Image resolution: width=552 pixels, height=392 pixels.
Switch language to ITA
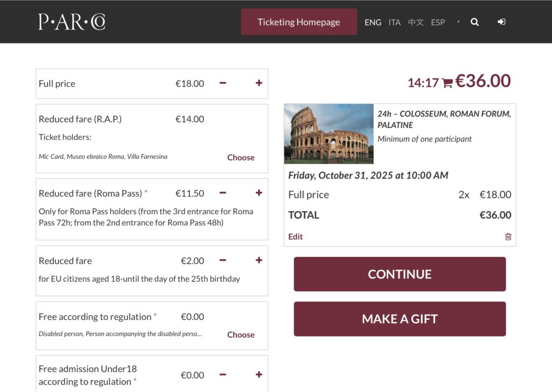click(x=395, y=22)
